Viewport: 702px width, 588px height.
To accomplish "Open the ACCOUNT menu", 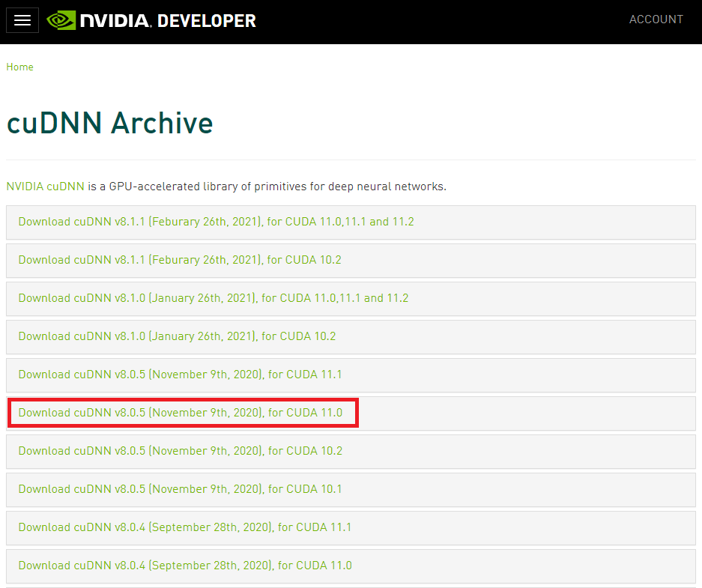I will pos(656,19).
